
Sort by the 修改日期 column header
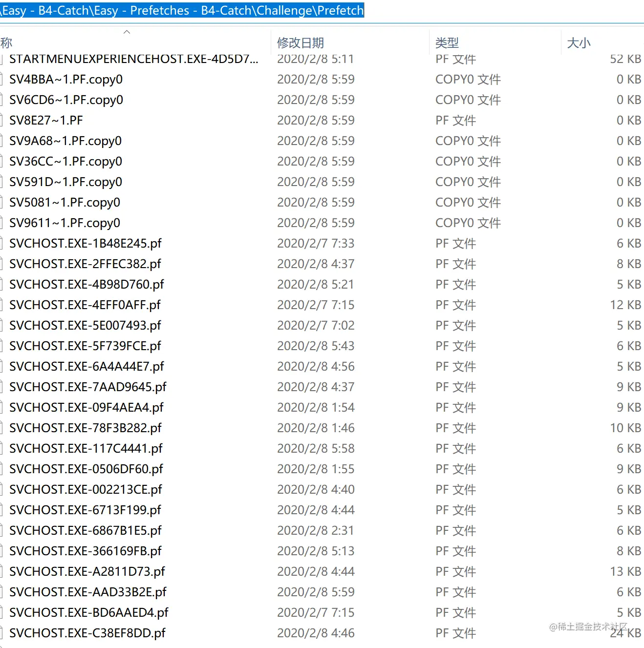pyautogui.click(x=301, y=43)
